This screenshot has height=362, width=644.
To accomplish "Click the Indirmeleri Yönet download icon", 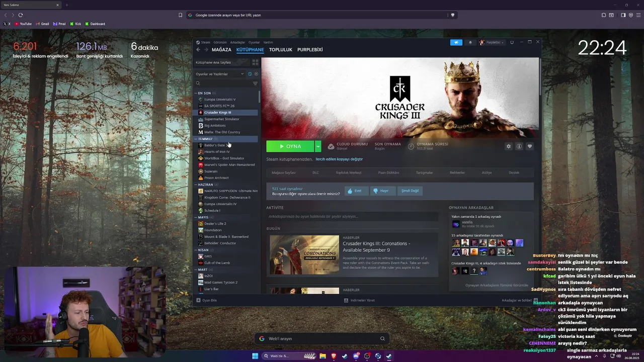I will click(x=346, y=300).
